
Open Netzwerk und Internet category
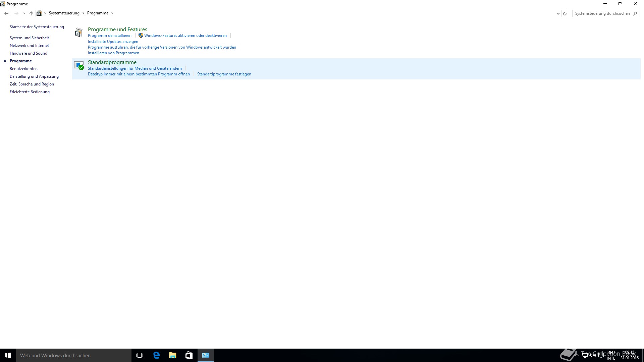click(x=29, y=46)
